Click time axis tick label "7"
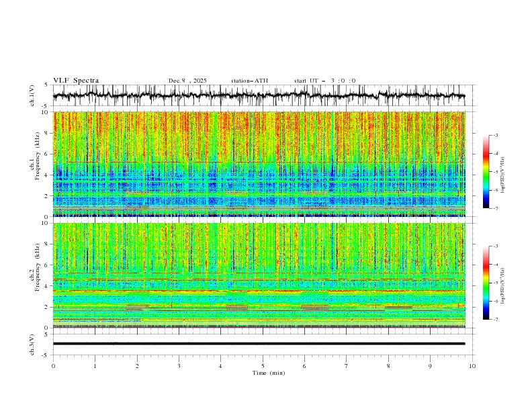The width and height of the screenshot is (532, 411). pyautogui.click(x=347, y=366)
